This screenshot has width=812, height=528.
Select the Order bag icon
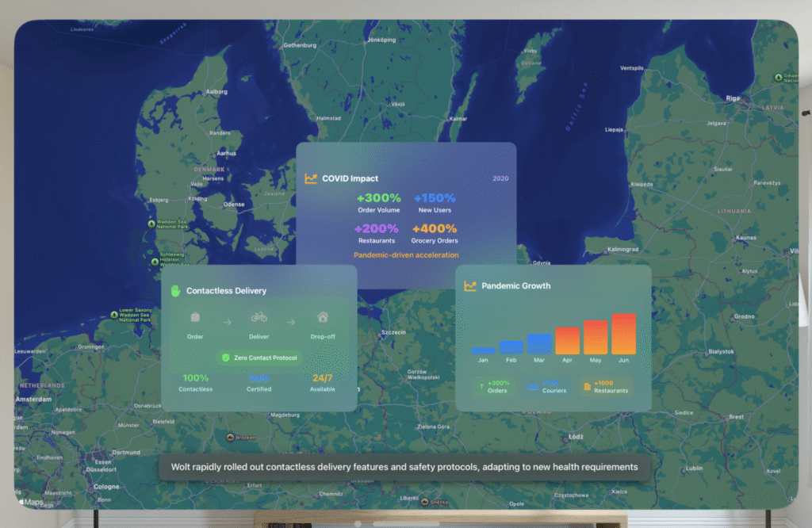(195, 318)
